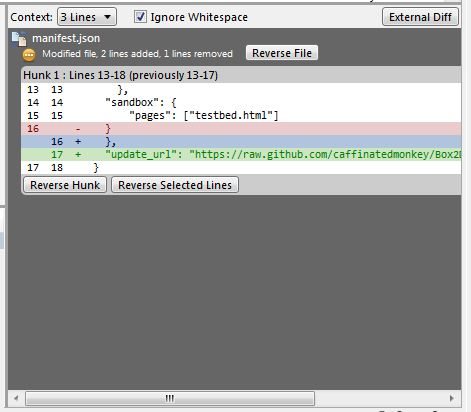Click the orange modified status icon

(29, 55)
